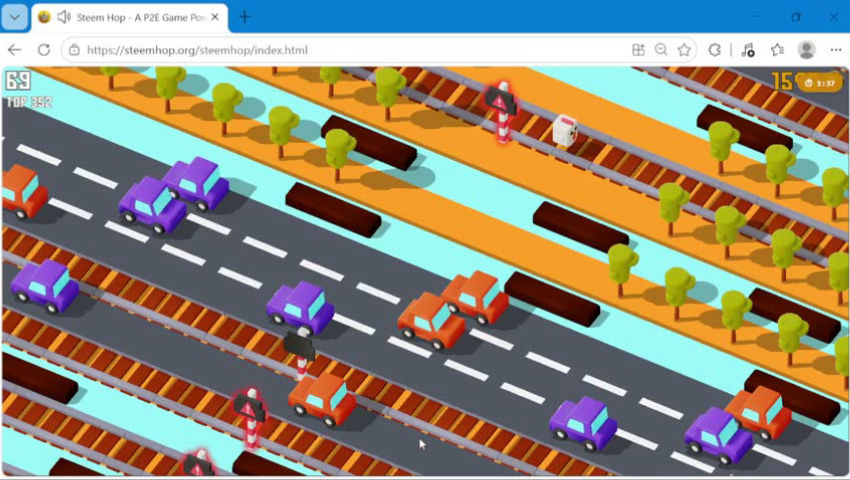The height and width of the screenshot is (480, 850).
Task: Click the 1:37 timer badge
Action: (x=821, y=83)
